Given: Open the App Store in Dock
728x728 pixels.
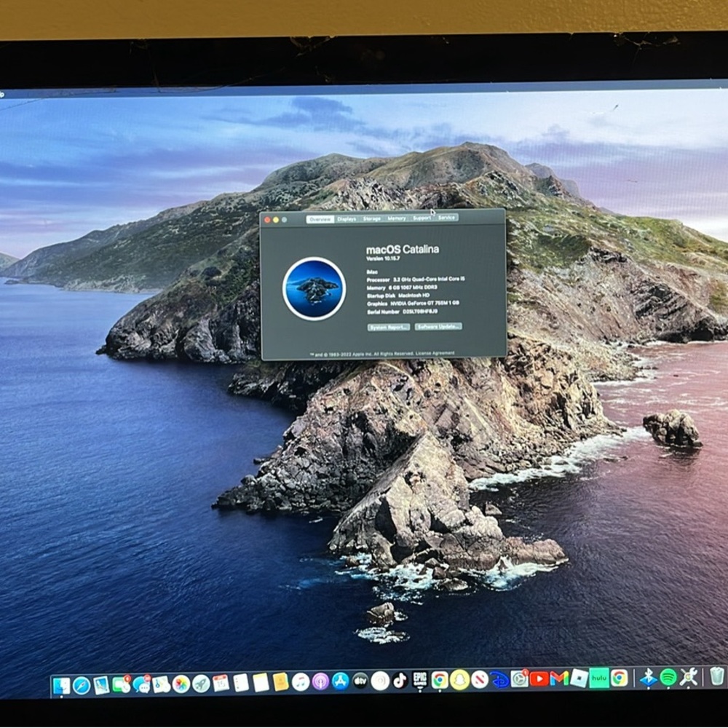Looking at the screenshot, I should click(x=340, y=681).
